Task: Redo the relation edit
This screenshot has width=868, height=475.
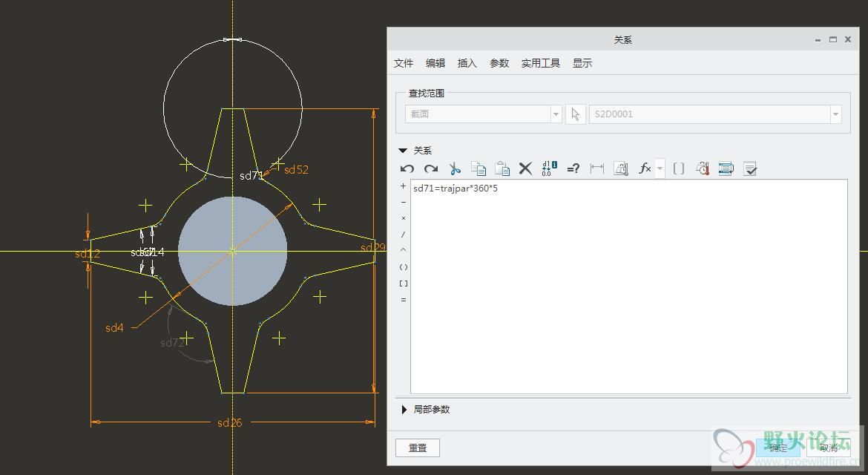Action: tap(431, 168)
